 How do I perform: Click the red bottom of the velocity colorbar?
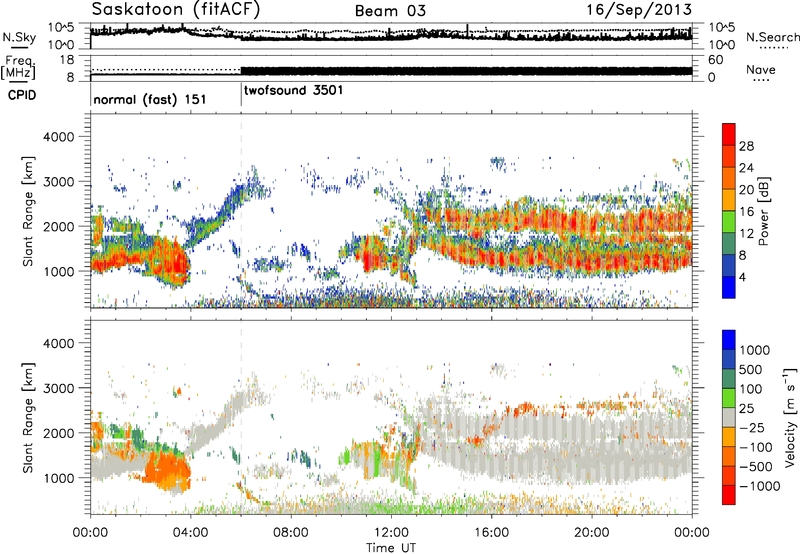729,495
